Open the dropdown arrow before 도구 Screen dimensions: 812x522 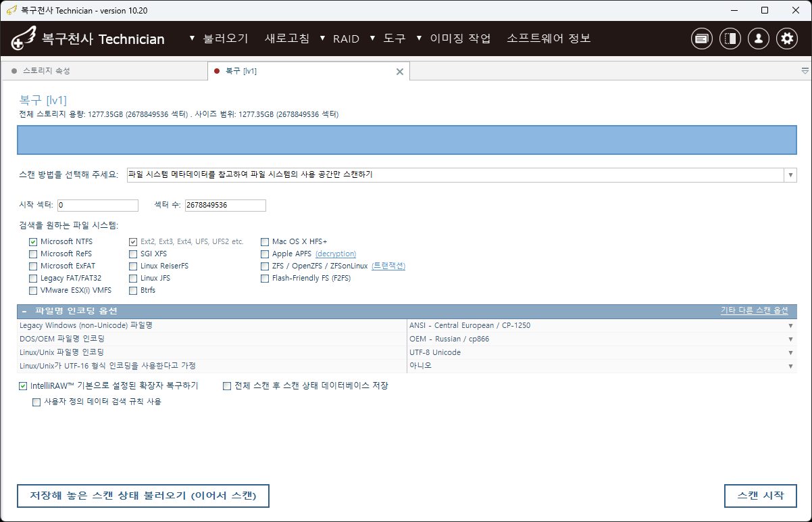click(372, 38)
